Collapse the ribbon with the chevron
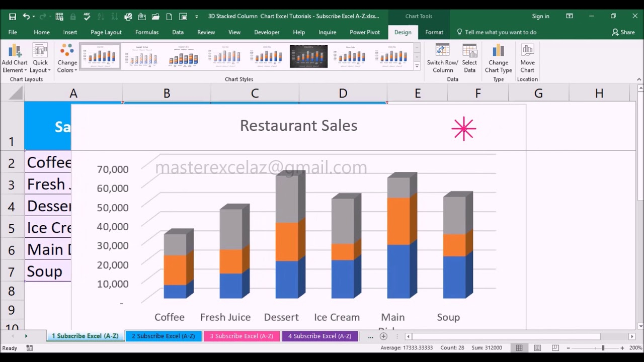The width and height of the screenshot is (644, 362). 639,79
